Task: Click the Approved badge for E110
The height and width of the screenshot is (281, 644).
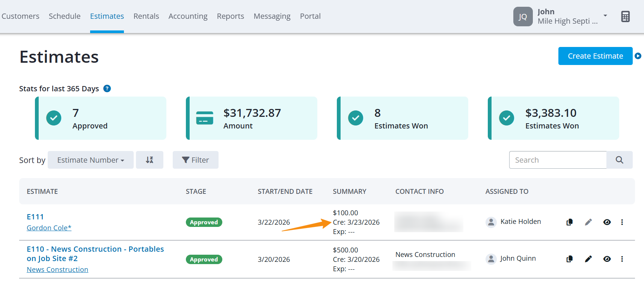Action: point(204,260)
